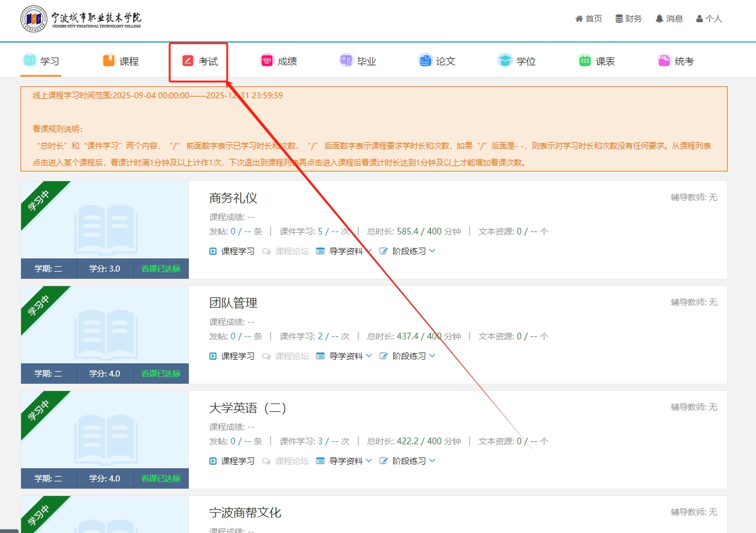756x533 pixels.
Task: Open 财务 finance menu item
Action: pyautogui.click(x=628, y=19)
